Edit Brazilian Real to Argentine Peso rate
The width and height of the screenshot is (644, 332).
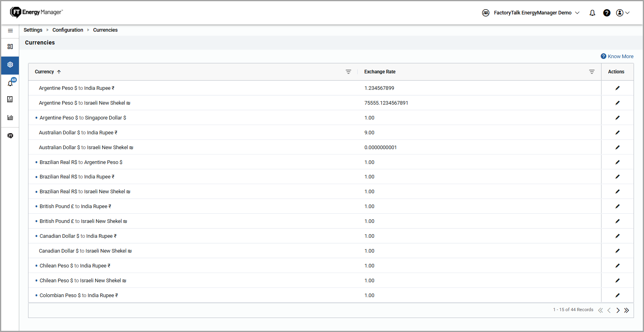[618, 162]
